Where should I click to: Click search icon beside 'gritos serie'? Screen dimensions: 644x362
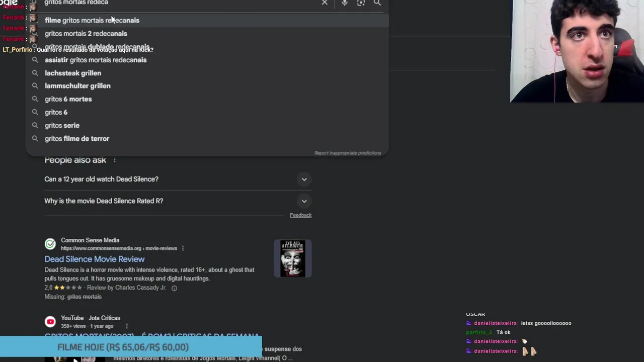35,125
